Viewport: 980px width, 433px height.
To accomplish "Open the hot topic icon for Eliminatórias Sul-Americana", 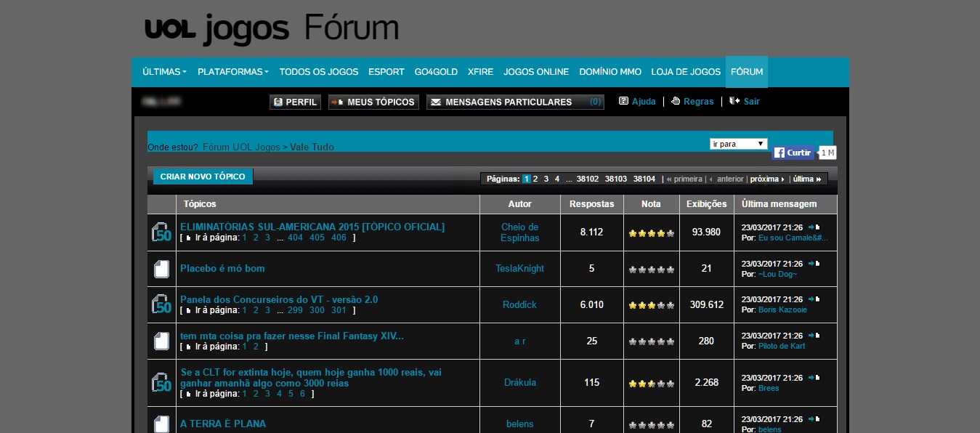I will click(x=161, y=232).
